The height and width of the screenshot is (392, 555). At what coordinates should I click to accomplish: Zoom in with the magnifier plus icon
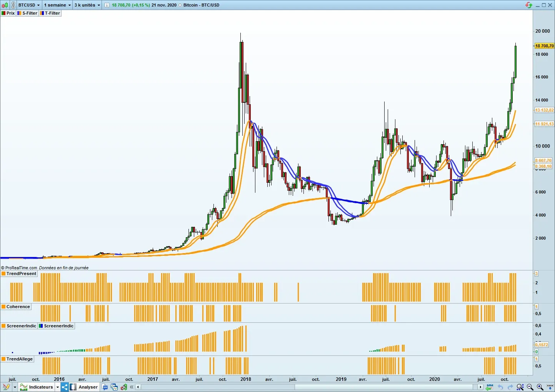pyautogui.click(x=540, y=387)
